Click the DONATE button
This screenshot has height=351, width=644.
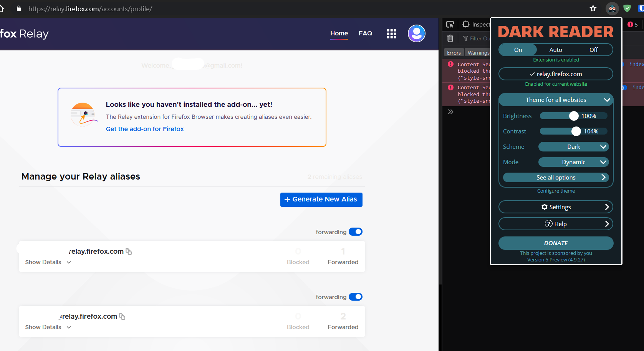556,243
